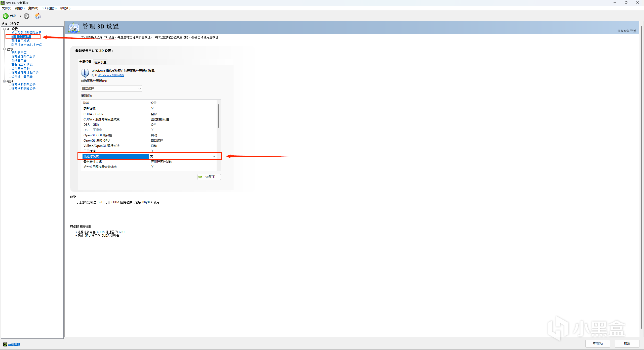This screenshot has height=350, width=644.
Task: Collapse the 3D 设置 tree node
Action: pos(4,29)
